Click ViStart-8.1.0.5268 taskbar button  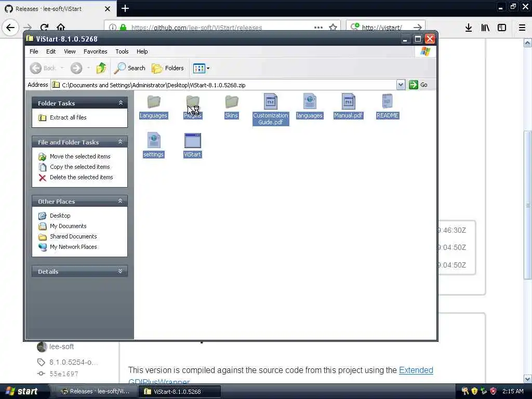click(179, 391)
